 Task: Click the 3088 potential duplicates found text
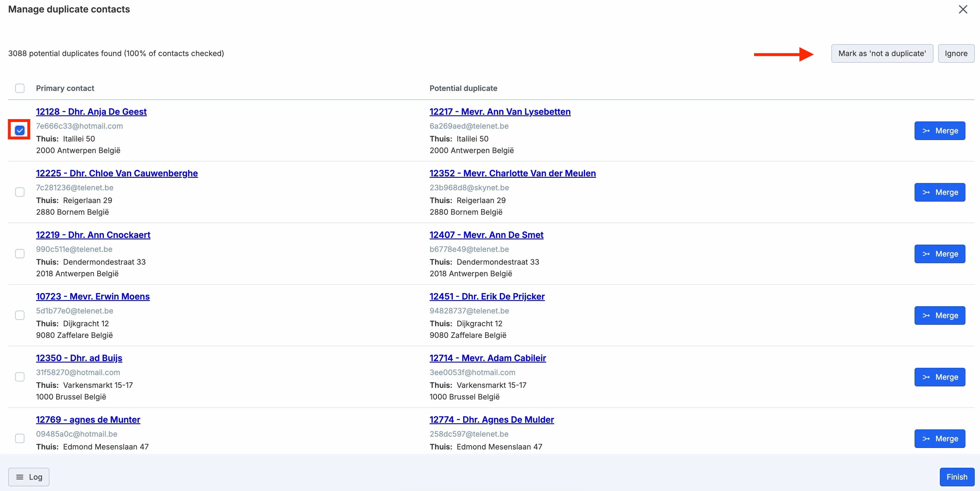[x=116, y=53]
